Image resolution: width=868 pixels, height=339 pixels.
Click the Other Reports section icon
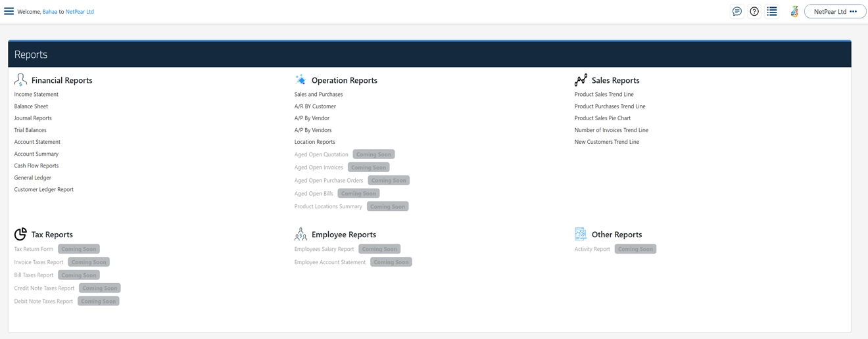click(581, 235)
